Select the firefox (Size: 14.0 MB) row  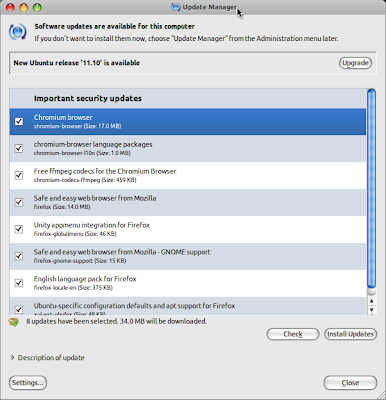tap(188, 202)
